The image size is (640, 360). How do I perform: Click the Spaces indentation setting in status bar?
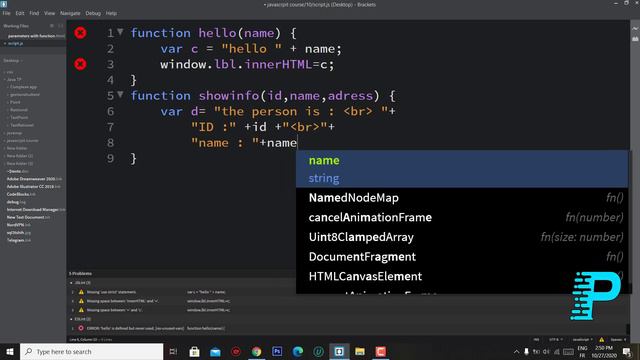coord(618,340)
